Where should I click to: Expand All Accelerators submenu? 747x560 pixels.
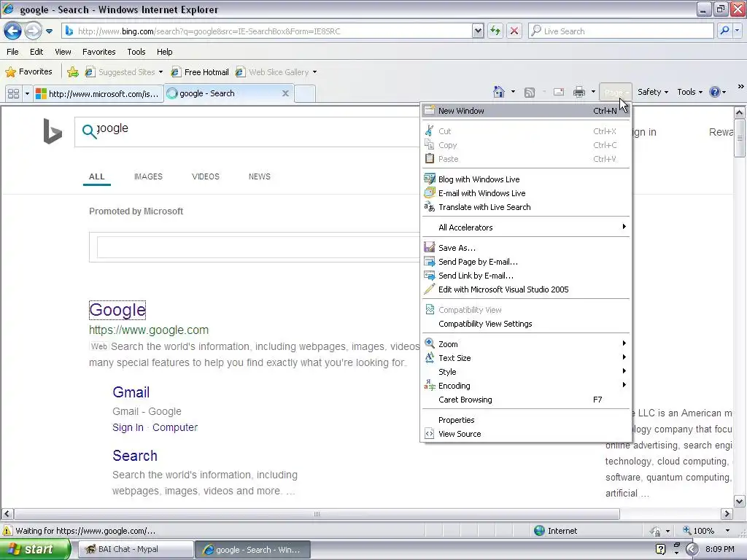(525, 227)
